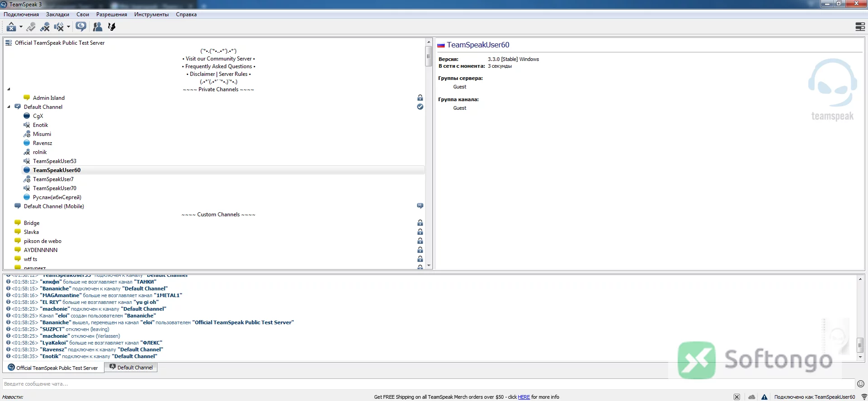Screen dimensions: 868x401
Task: Open the emoticon picker smiley icon
Action: [x=861, y=384]
